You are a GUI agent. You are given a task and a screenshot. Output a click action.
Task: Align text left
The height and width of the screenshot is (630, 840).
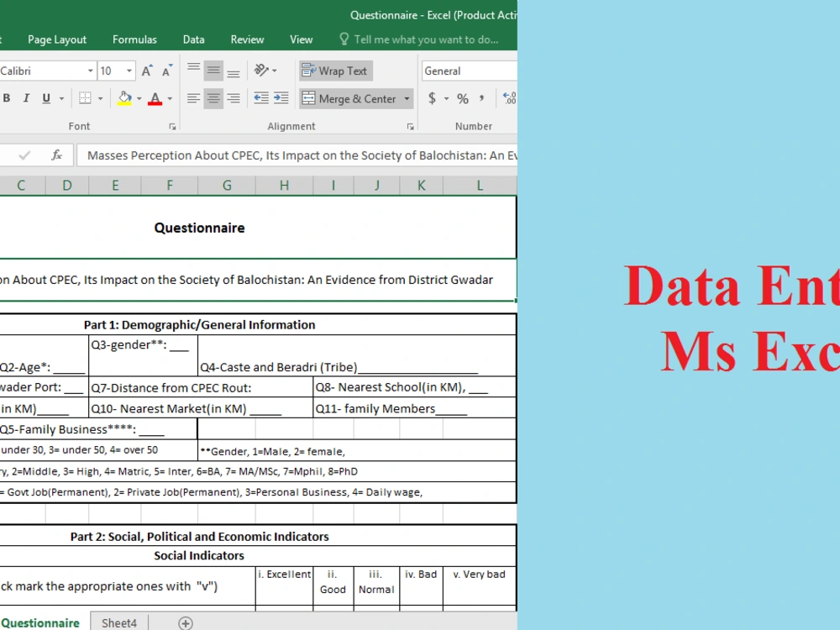click(x=193, y=98)
